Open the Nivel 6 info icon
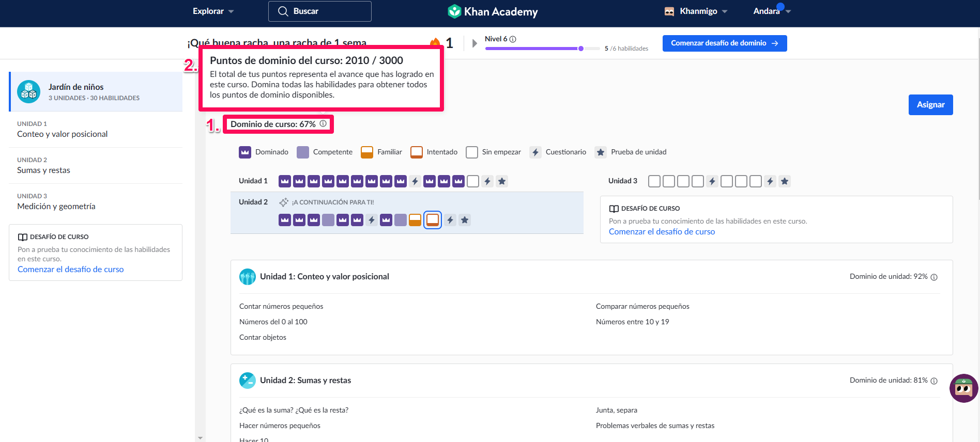 513,39
